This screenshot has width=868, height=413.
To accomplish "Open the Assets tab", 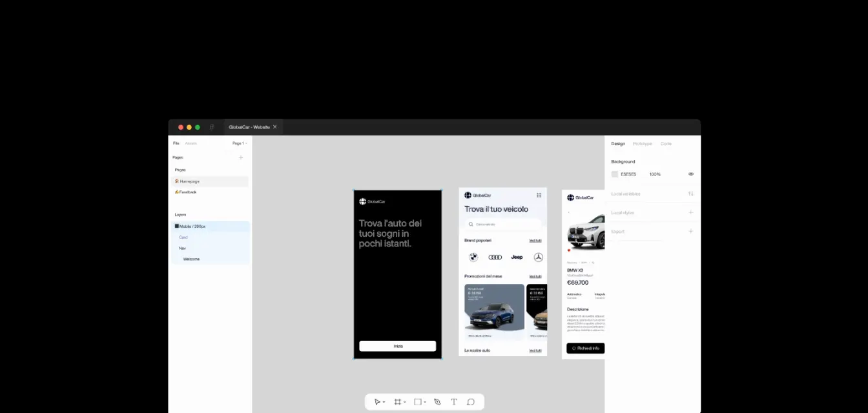I will pyautogui.click(x=191, y=143).
